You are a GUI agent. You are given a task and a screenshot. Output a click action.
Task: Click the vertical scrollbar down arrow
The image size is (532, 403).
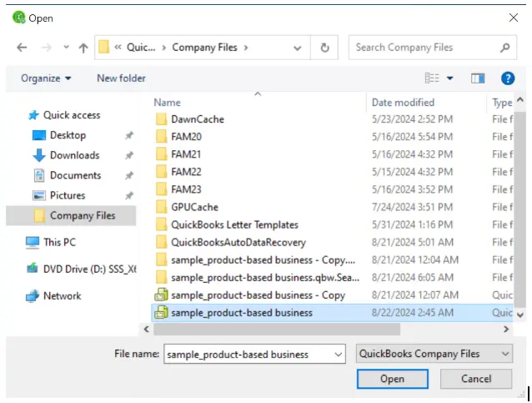click(519, 315)
